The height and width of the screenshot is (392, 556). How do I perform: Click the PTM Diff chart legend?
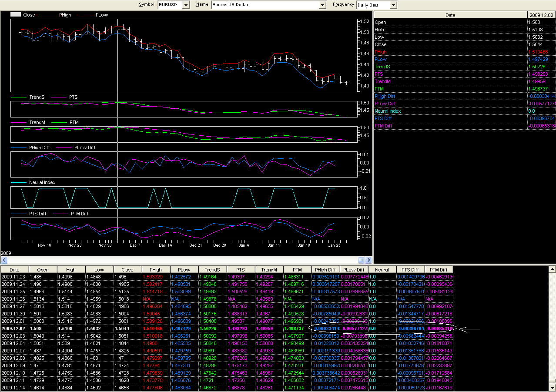coord(80,214)
